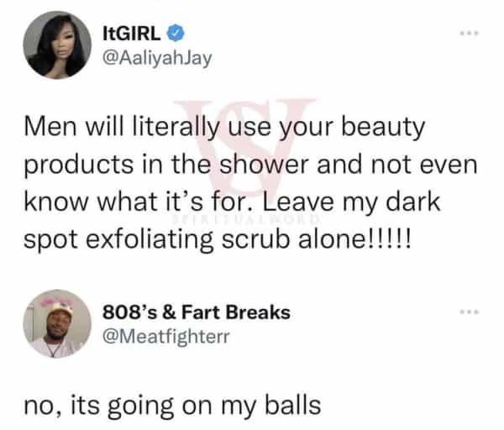Open the three-dot menu on the Meatfighterr reply
Screen dimensions: 504x430
(470, 312)
